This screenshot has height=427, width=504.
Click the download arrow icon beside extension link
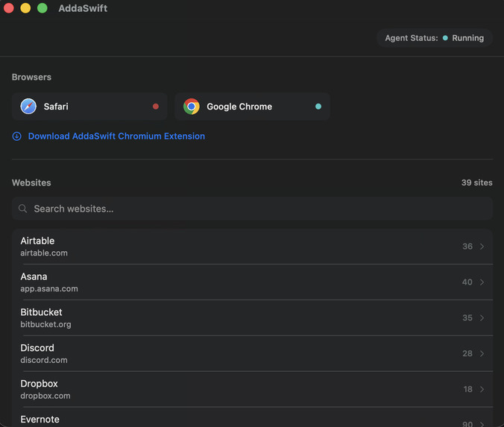16,136
